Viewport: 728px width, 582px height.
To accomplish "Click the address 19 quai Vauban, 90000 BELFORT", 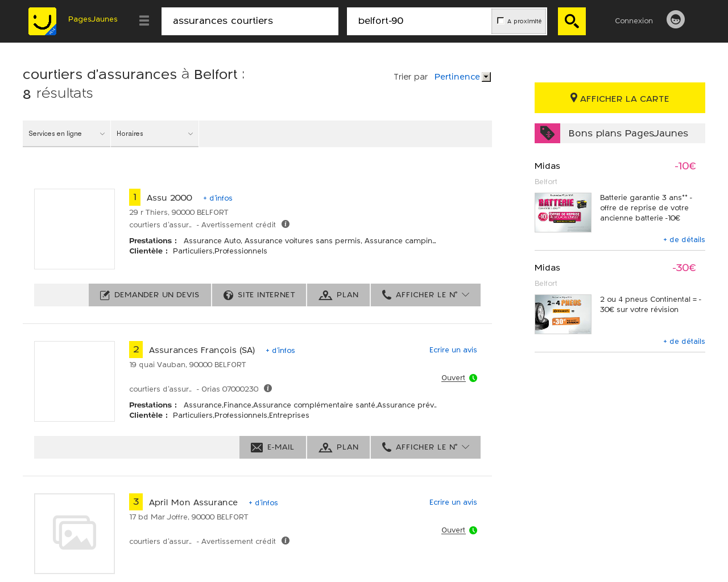I will pyautogui.click(x=188, y=365).
